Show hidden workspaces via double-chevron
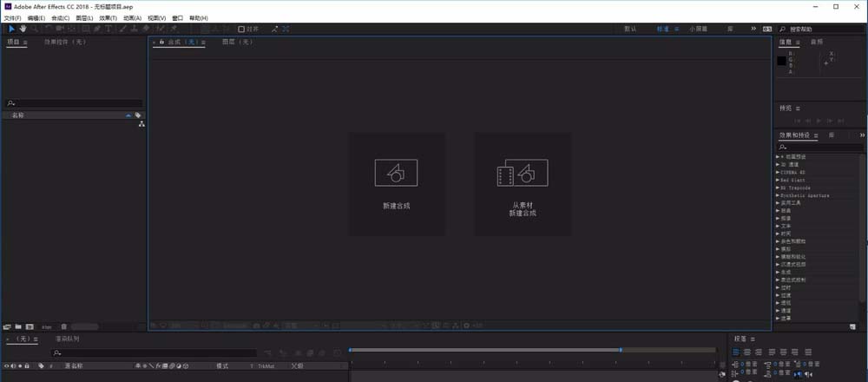The image size is (868, 382). coord(753,29)
